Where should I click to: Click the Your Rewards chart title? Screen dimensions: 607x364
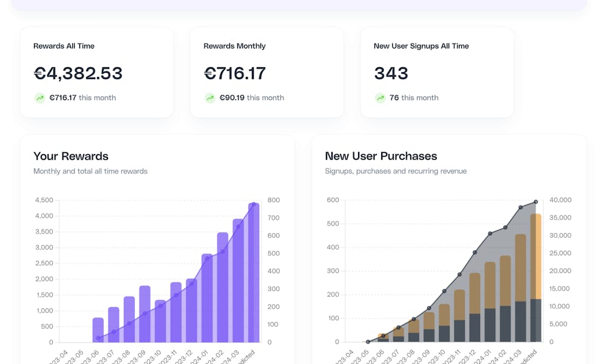71,156
